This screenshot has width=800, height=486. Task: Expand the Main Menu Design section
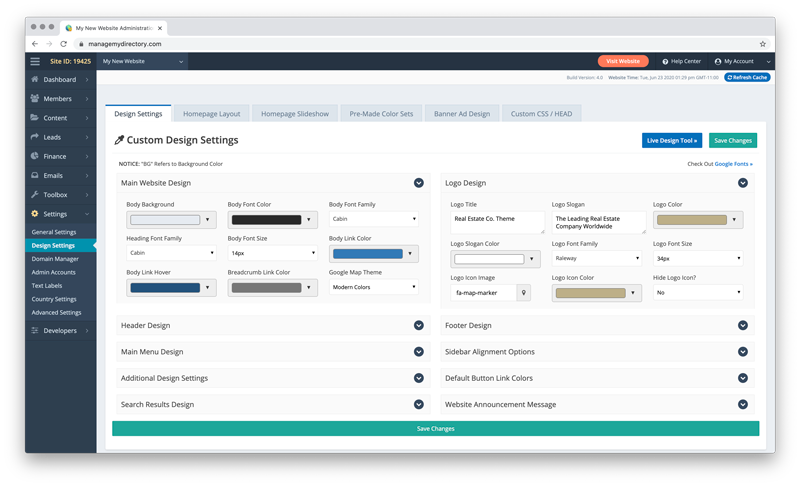(x=418, y=351)
